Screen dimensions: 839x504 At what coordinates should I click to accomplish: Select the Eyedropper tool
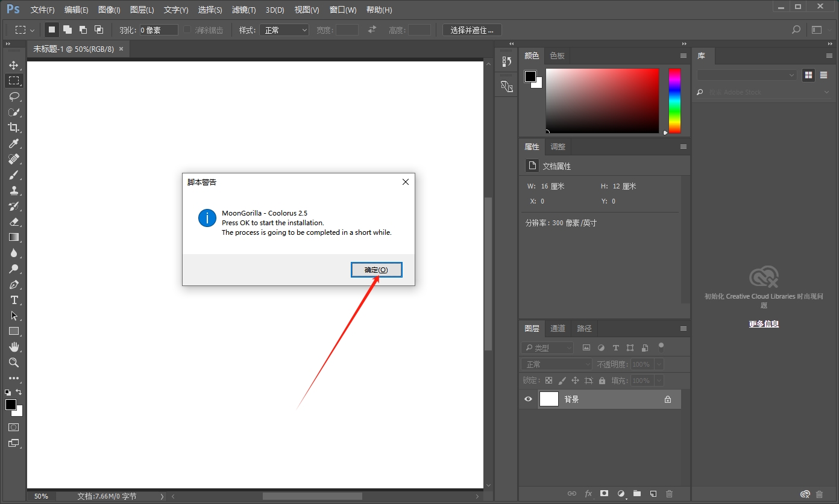(x=14, y=143)
